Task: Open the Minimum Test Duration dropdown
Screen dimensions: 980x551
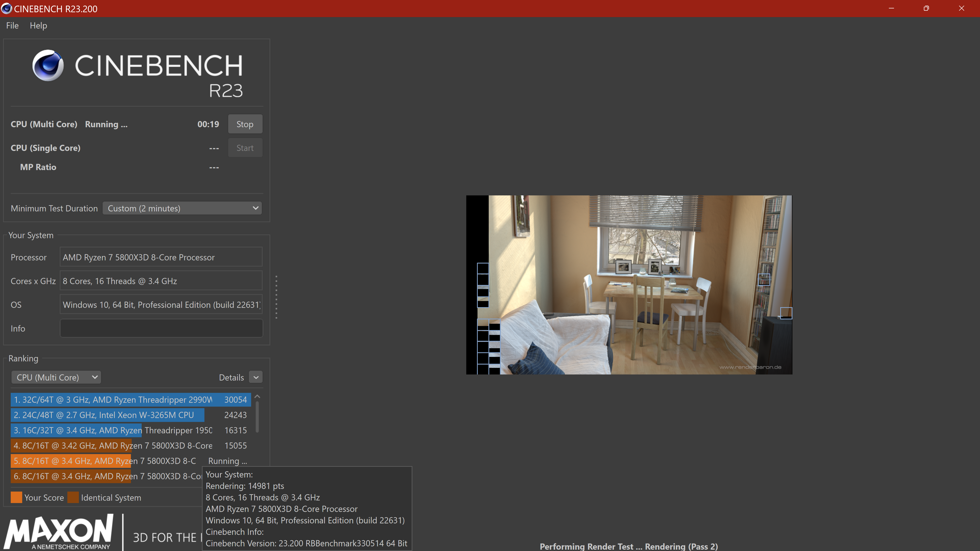Action: coord(182,208)
